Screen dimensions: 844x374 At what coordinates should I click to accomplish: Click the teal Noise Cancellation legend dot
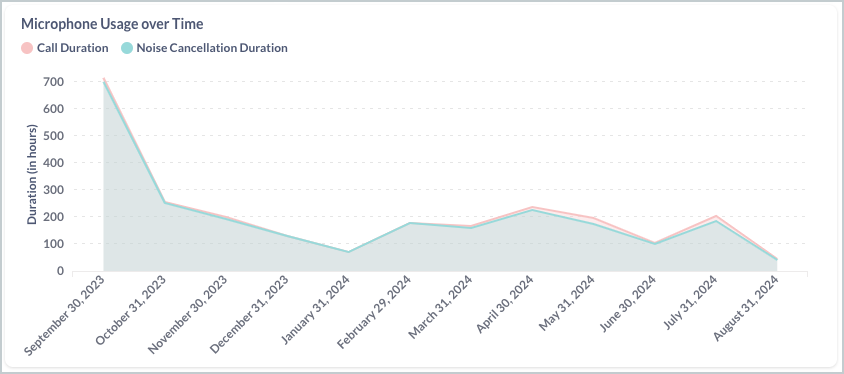(x=126, y=48)
